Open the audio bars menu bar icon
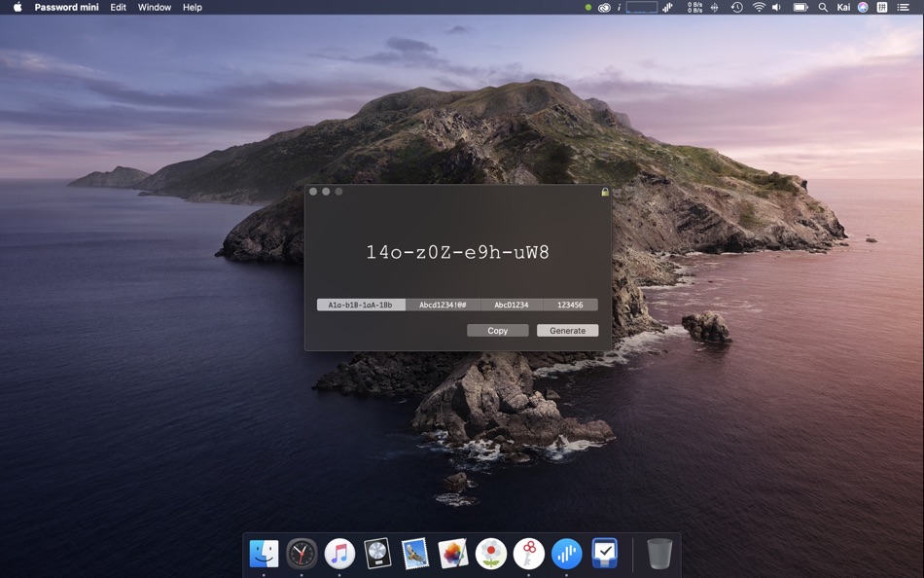Viewport: 924px width, 578px height. point(667,8)
